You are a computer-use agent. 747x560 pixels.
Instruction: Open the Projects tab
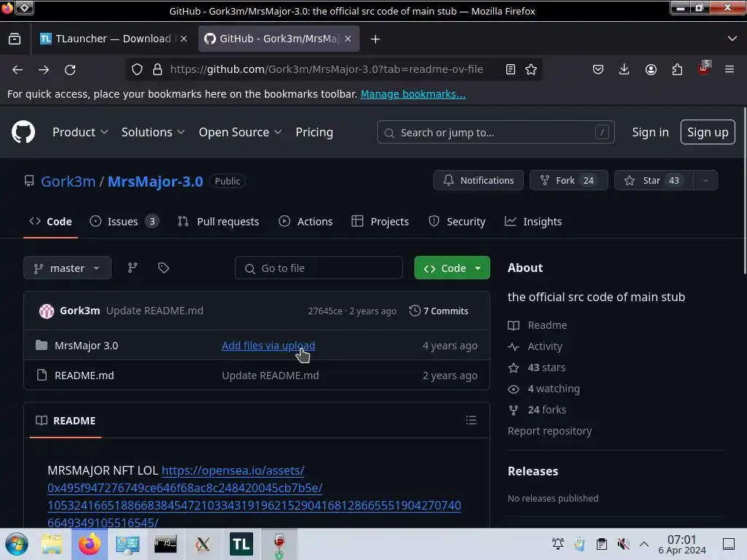(380, 222)
